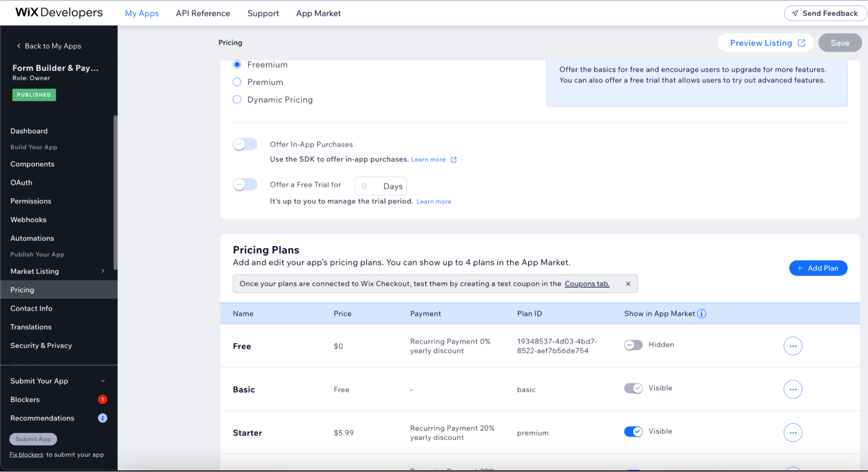
Task: Toggle Starter plan visibility in App Market
Action: tap(633, 432)
